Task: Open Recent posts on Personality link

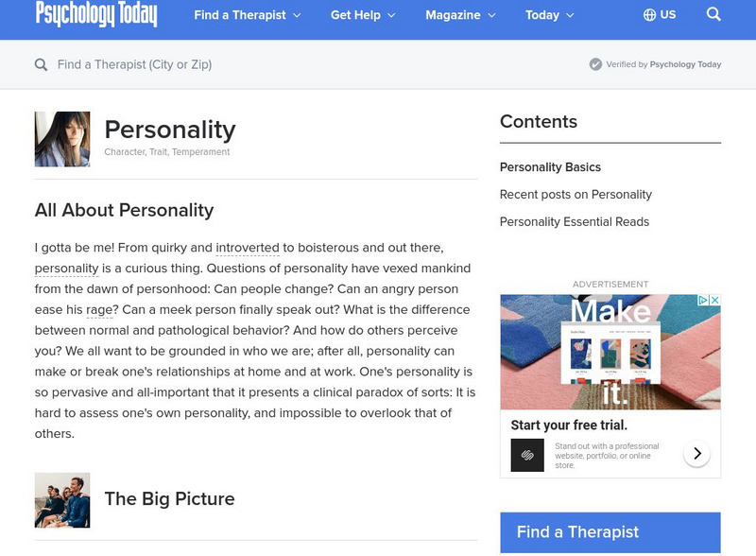Action: tap(576, 195)
